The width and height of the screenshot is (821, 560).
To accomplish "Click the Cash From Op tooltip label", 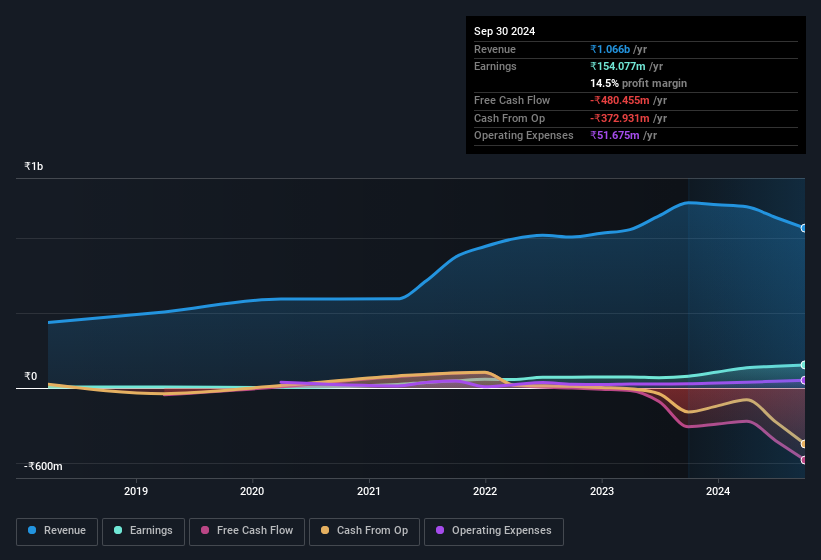I will pyautogui.click(x=509, y=118).
